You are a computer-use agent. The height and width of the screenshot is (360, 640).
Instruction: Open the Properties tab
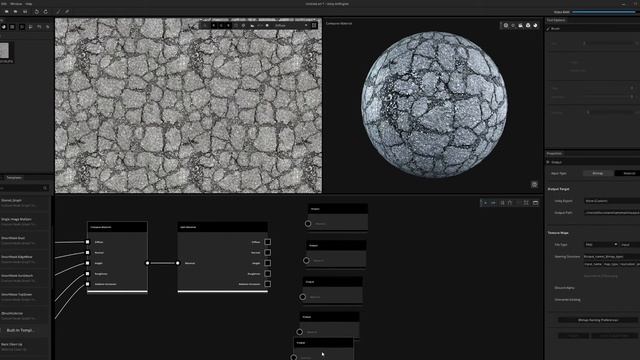[554, 153]
